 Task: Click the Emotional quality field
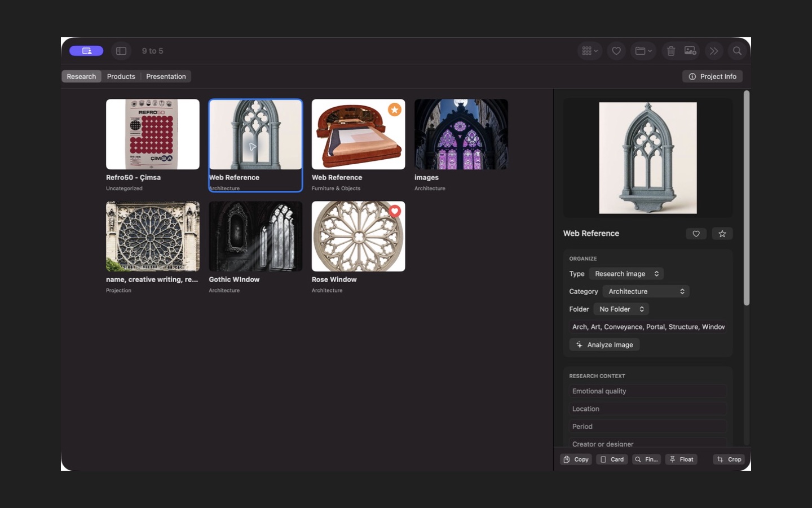[x=648, y=391]
